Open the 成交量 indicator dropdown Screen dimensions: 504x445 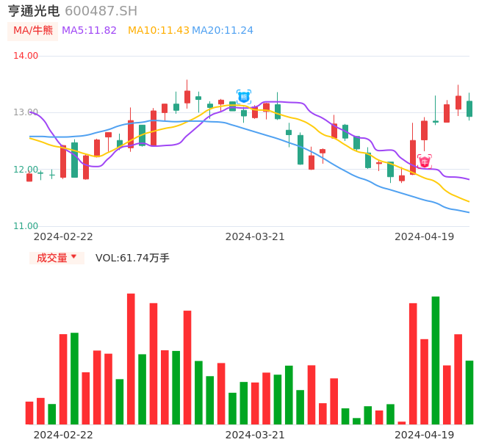[x=57, y=258]
